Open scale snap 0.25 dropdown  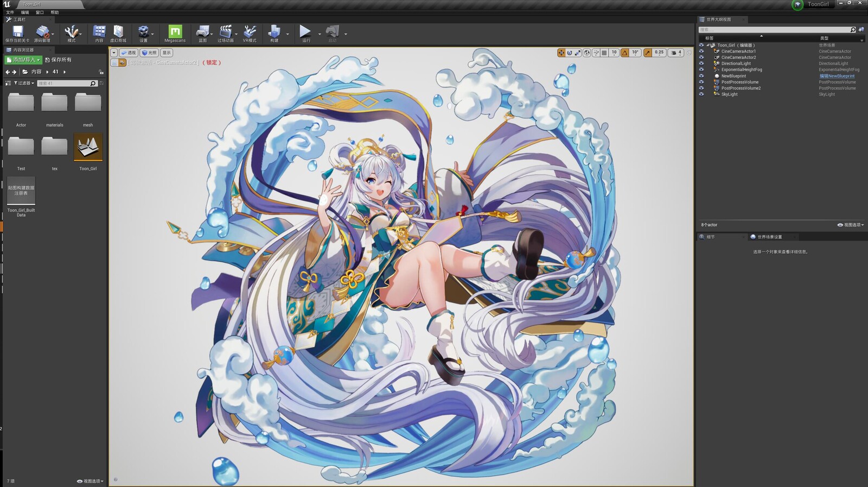(659, 53)
